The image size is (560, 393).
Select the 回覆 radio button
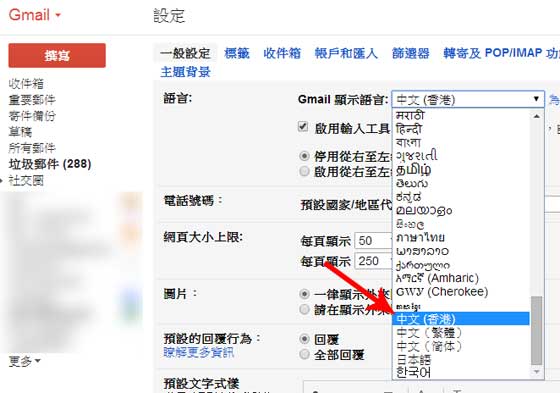[x=304, y=338]
